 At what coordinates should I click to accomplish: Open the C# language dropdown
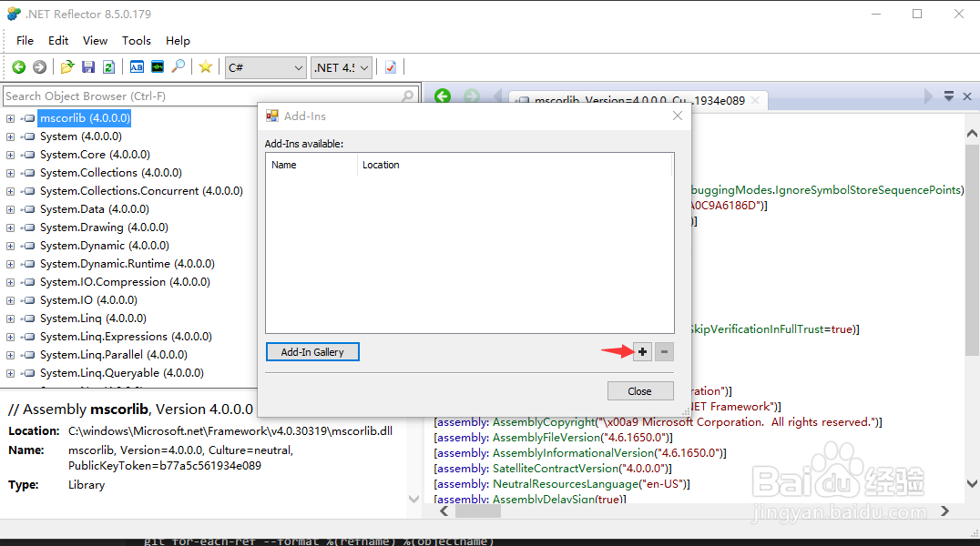[266, 67]
